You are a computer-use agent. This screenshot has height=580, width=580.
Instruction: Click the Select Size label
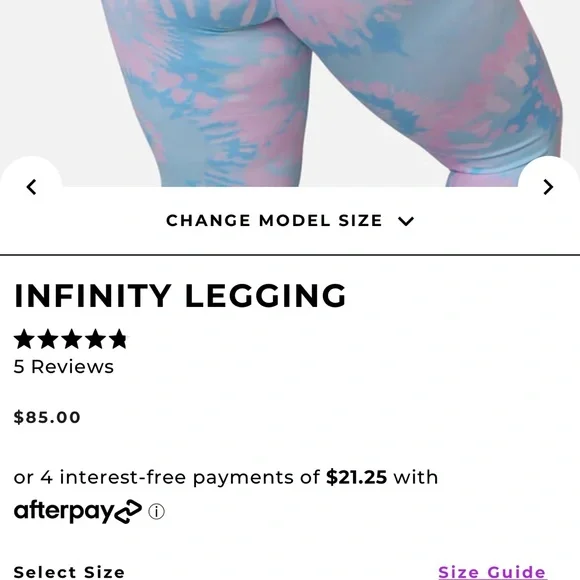(x=69, y=572)
